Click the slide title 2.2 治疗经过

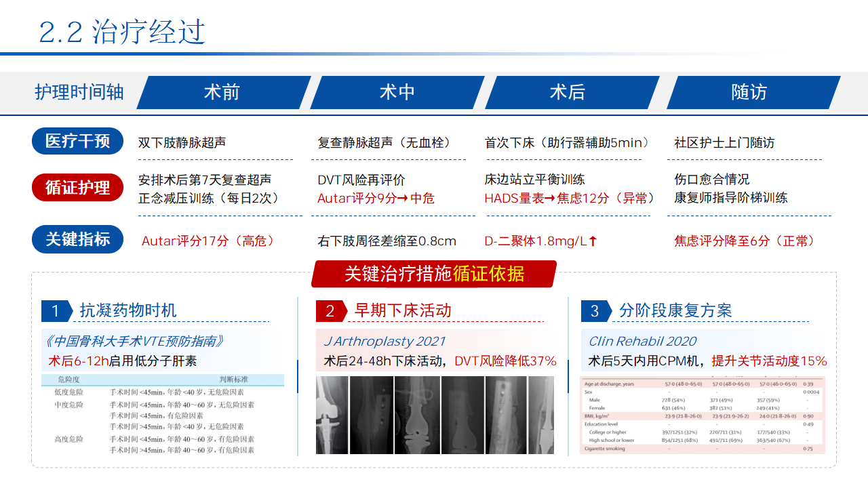[122, 33]
